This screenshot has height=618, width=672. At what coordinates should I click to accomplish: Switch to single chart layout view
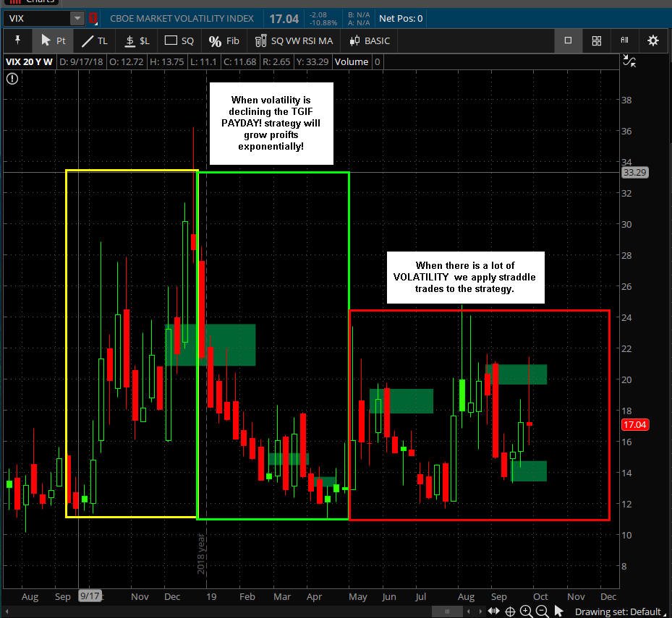[568, 40]
